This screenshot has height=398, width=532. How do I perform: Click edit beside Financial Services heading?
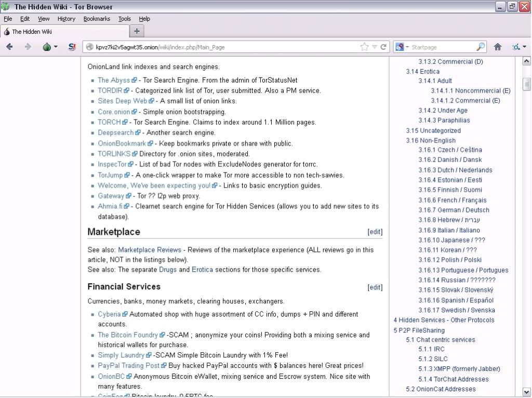375,287
